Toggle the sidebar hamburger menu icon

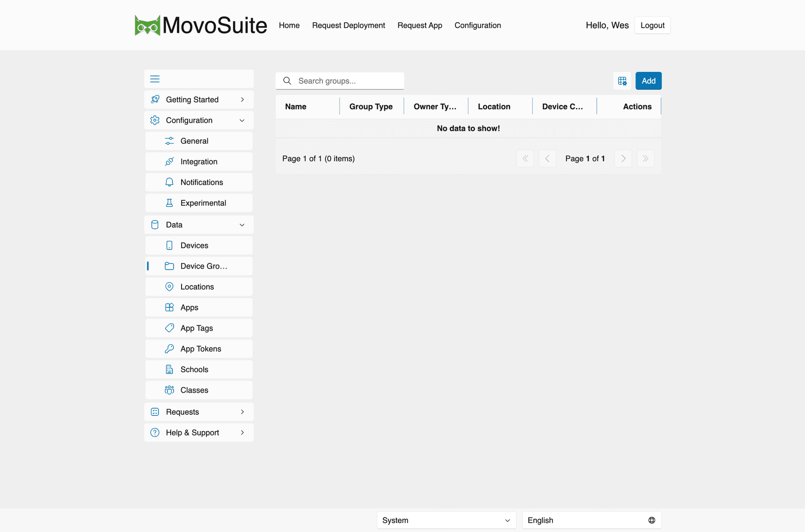(155, 79)
